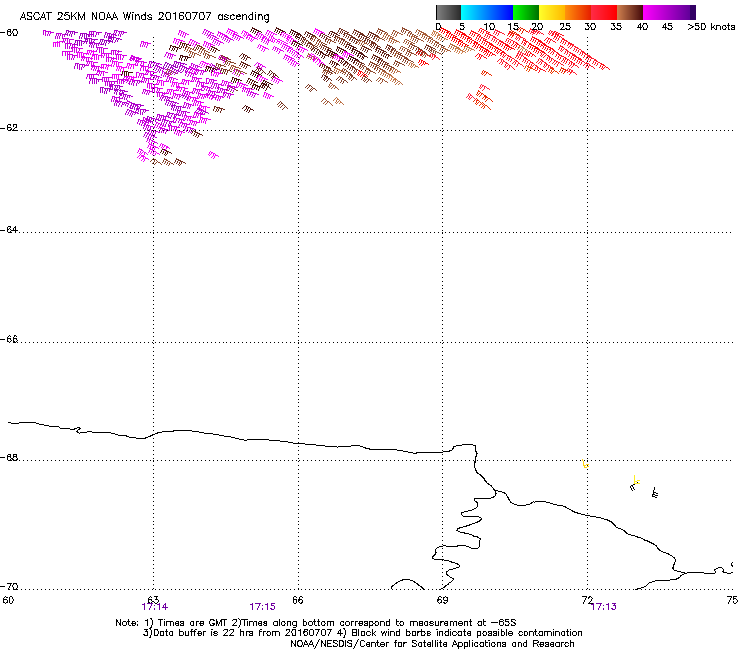
Task: Select the -60 latitude axis label
Action: pyautogui.click(x=10, y=33)
